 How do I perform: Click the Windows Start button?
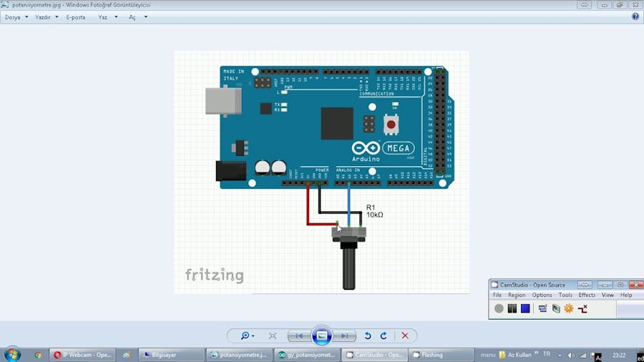pos(12,355)
